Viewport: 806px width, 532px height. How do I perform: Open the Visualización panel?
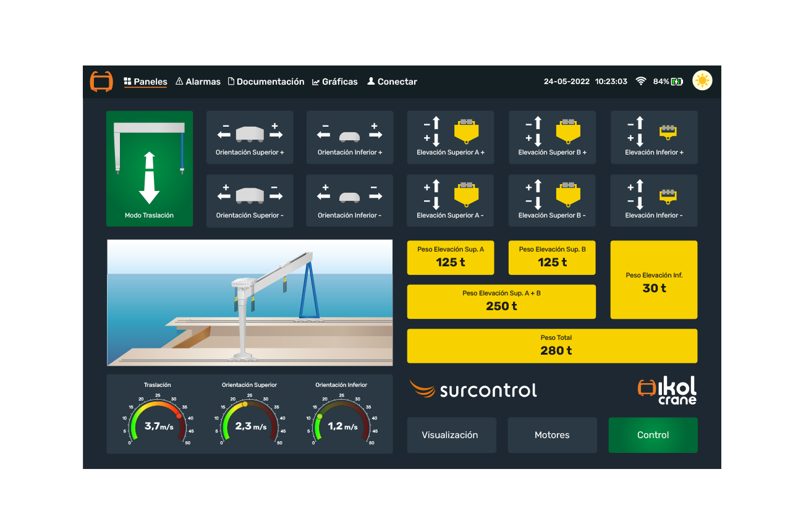tap(451, 435)
